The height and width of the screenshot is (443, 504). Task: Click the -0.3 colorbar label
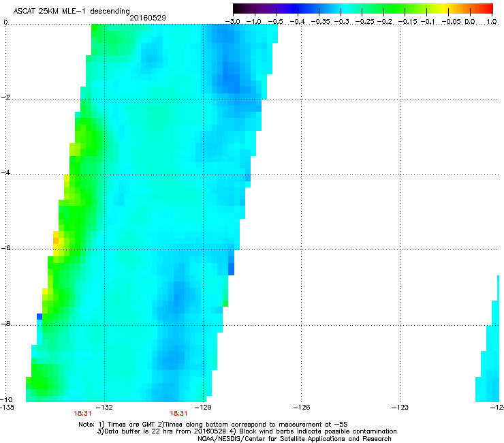click(342, 22)
